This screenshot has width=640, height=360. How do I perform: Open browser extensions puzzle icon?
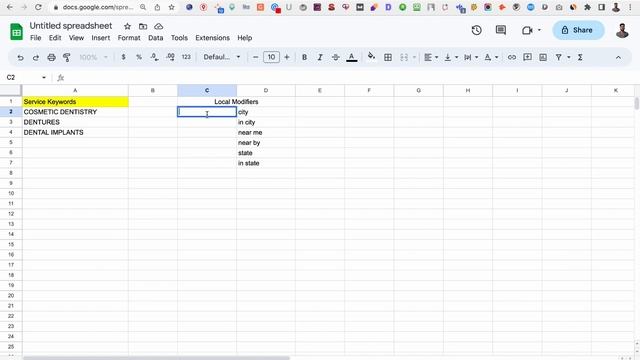tap(587, 7)
